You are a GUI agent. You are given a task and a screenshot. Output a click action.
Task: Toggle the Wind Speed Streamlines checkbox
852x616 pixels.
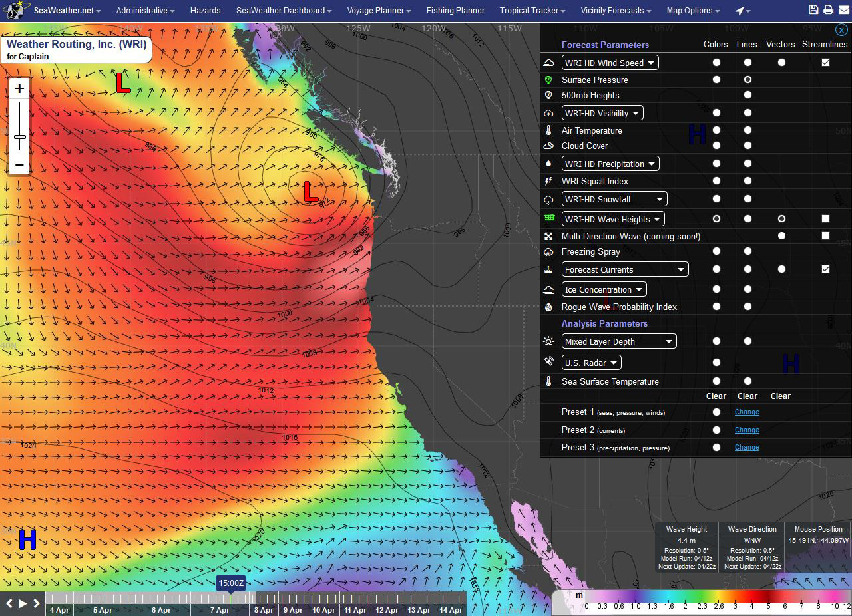pyautogui.click(x=825, y=63)
